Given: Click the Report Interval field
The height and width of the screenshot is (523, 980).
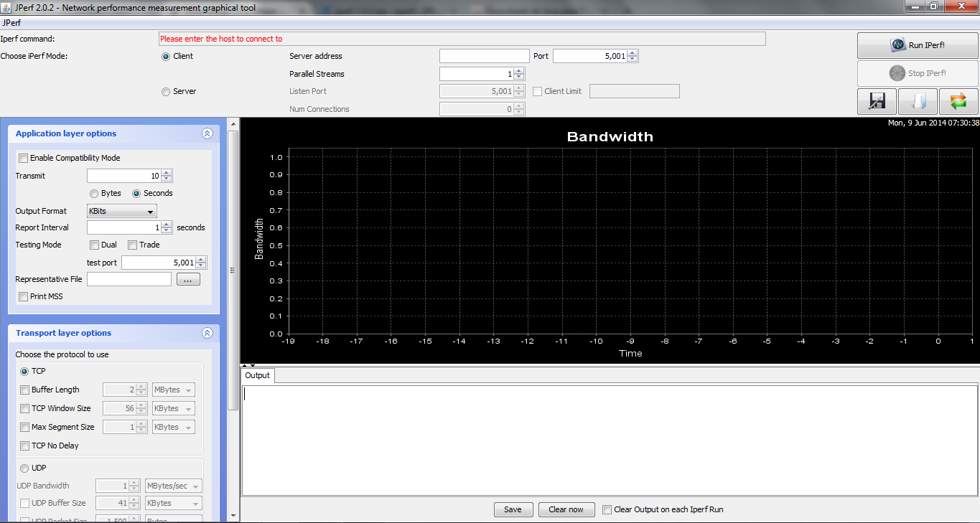Looking at the screenshot, I should (124, 227).
